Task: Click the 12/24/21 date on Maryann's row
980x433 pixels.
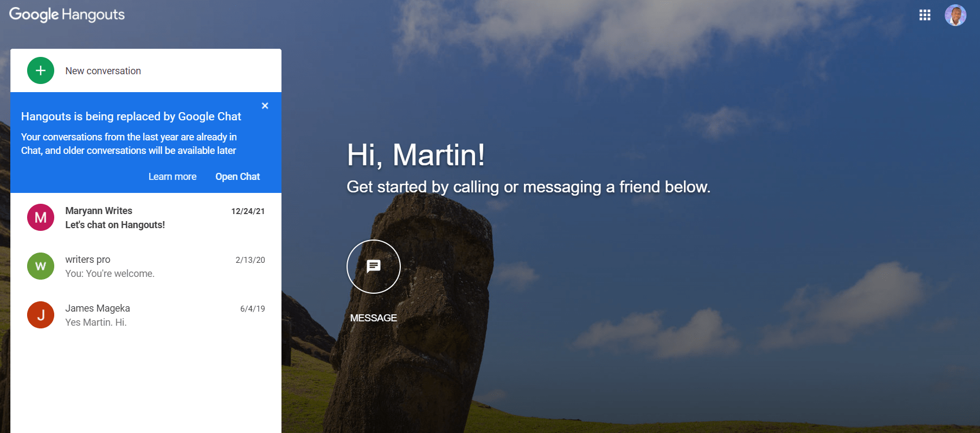Action: pos(248,211)
